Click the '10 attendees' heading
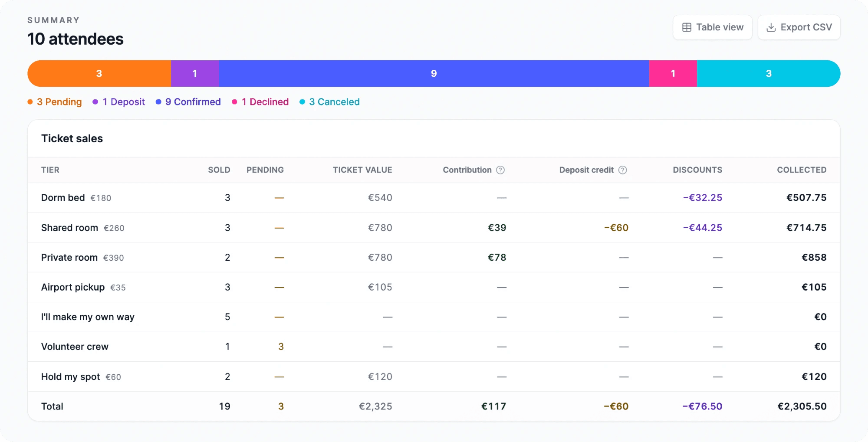Viewport: 868px width, 442px height. tap(76, 39)
